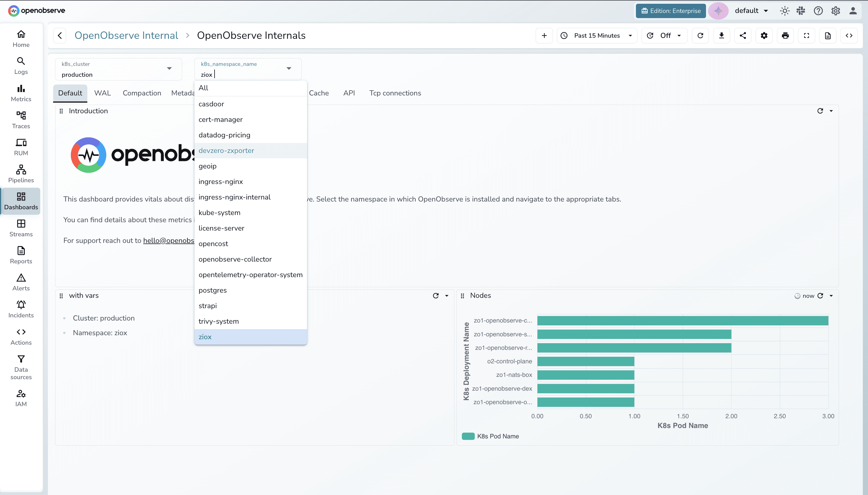Open Introduction panel options arrow
Viewport: 868px width, 495px height.
(x=831, y=111)
